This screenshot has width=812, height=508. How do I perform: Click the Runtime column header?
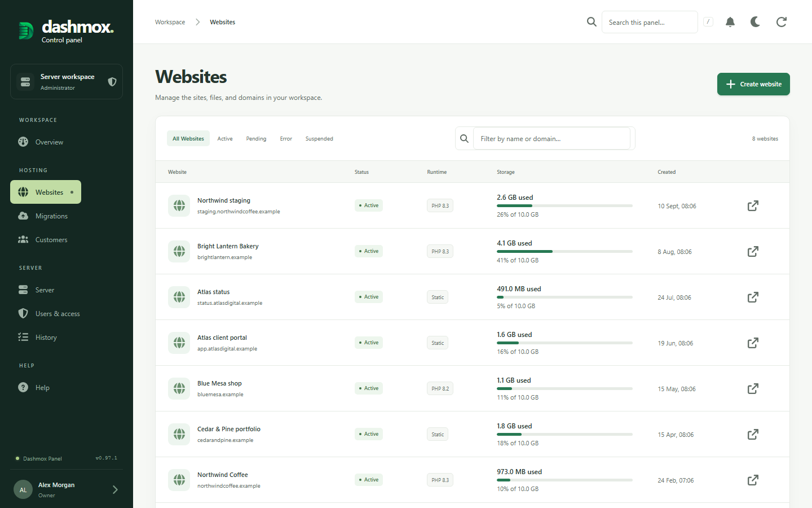tap(436, 172)
